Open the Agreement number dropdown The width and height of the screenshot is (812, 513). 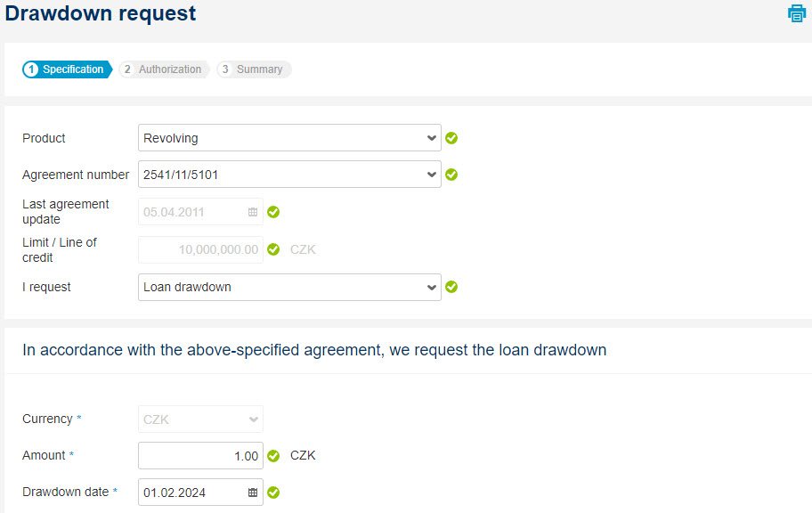(x=289, y=175)
